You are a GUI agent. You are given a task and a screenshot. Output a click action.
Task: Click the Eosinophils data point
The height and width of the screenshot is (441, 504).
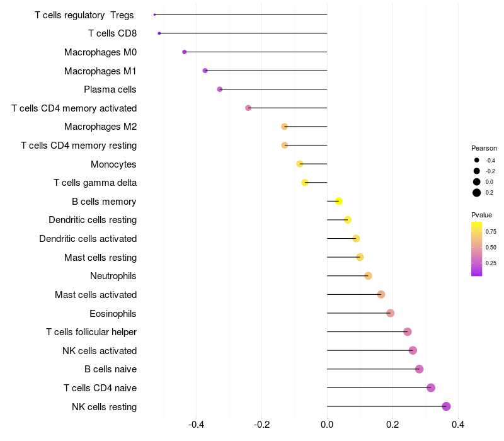tap(390, 313)
